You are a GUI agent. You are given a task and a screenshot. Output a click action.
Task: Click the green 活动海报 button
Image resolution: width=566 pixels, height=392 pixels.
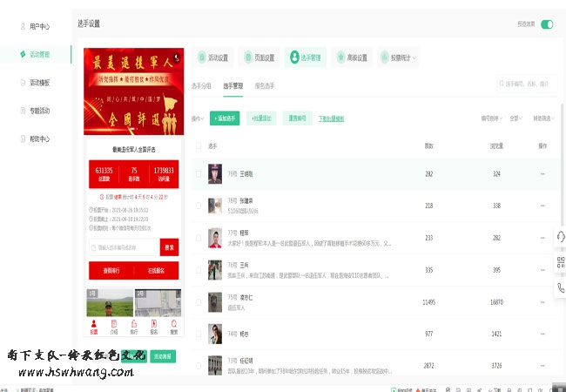coord(163,356)
